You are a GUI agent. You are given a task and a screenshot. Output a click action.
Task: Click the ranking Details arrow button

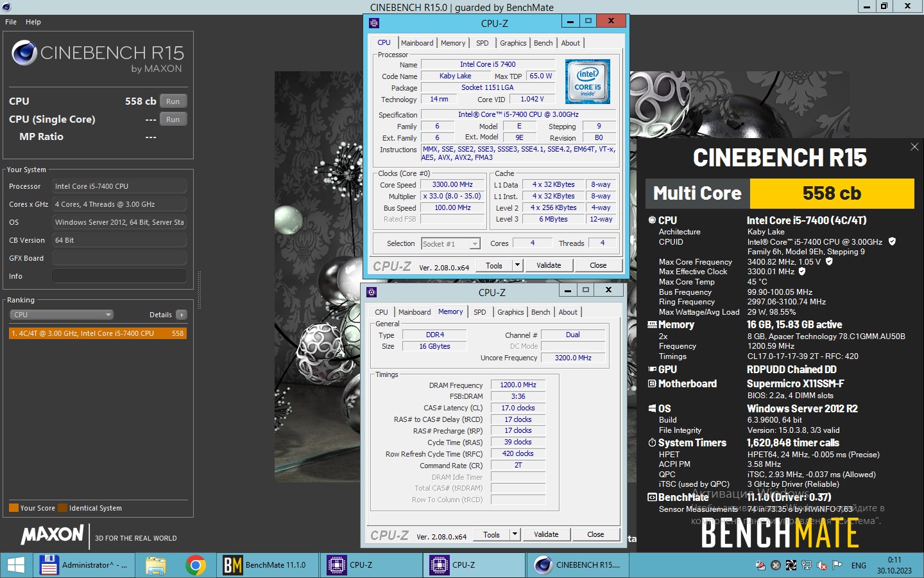[x=182, y=315]
